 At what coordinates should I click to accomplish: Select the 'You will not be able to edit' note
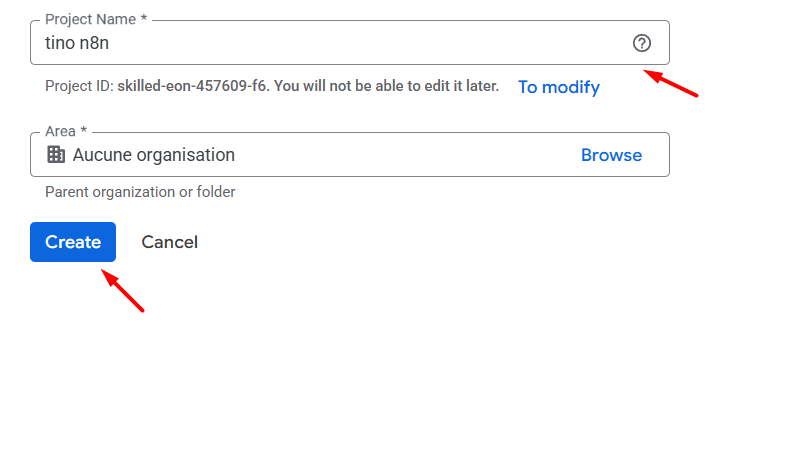click(386, 86)
